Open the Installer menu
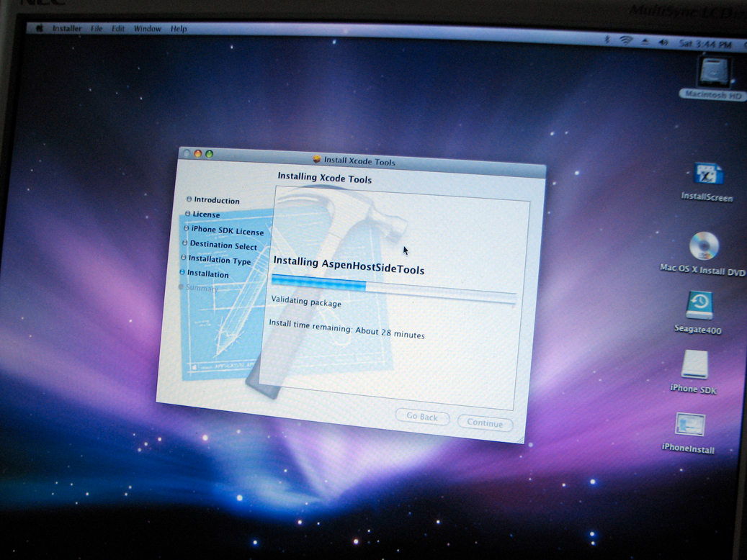This screenshot has height=560, width=747. (67, 29)
